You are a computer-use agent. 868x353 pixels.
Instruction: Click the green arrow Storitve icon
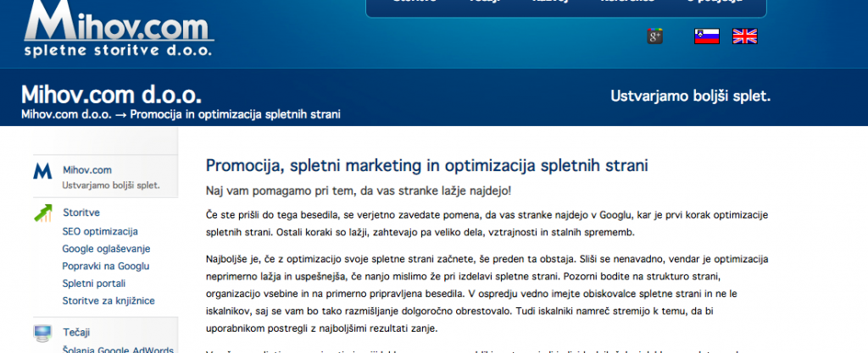click(x=43, y=212)
